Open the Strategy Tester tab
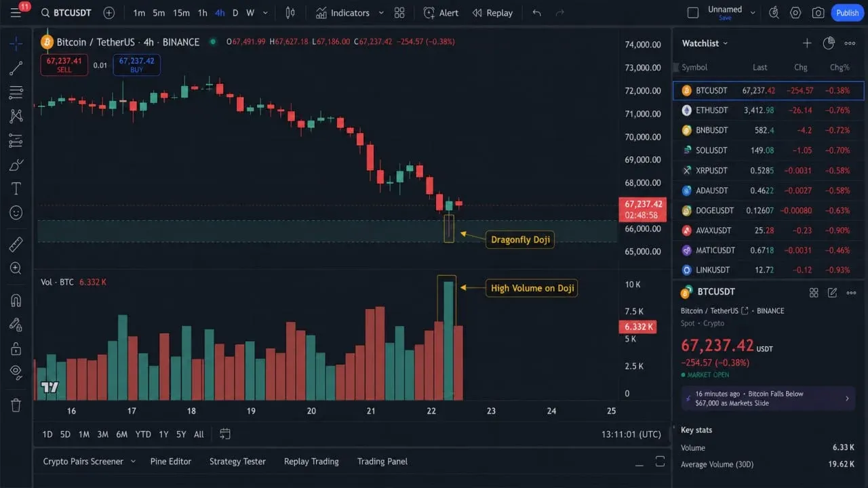 (237, 462)
